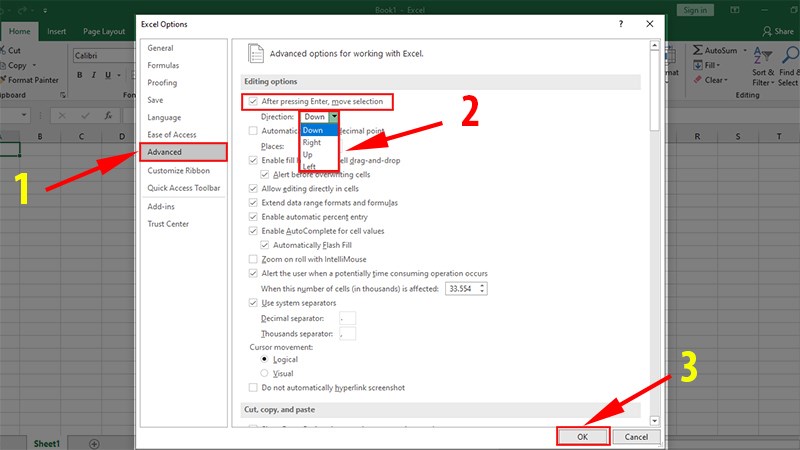Click the OK button

click(x=583, y=437)
